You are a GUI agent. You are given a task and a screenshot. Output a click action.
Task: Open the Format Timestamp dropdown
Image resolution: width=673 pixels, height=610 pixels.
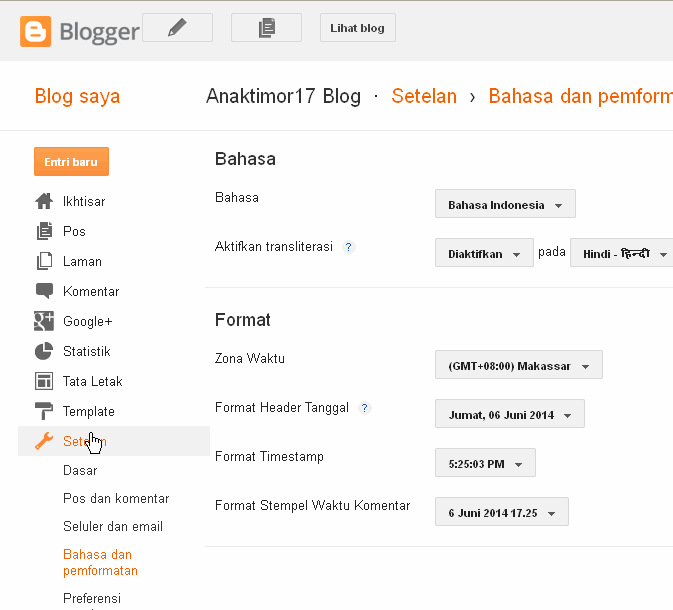(x=485, y=462)
